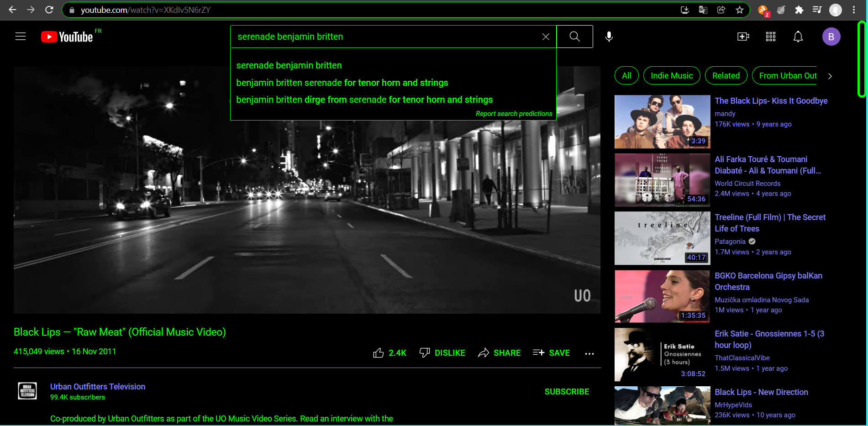Go to YouTube home via logo
Viewport: 868px width, 426px height.
pyautogui.click(x=67, y=37)
